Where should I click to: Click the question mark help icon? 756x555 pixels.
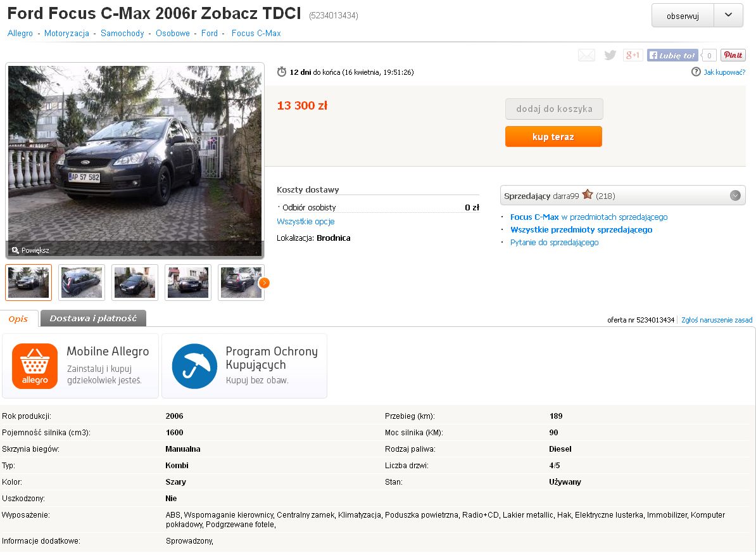[x=696, y=72]
